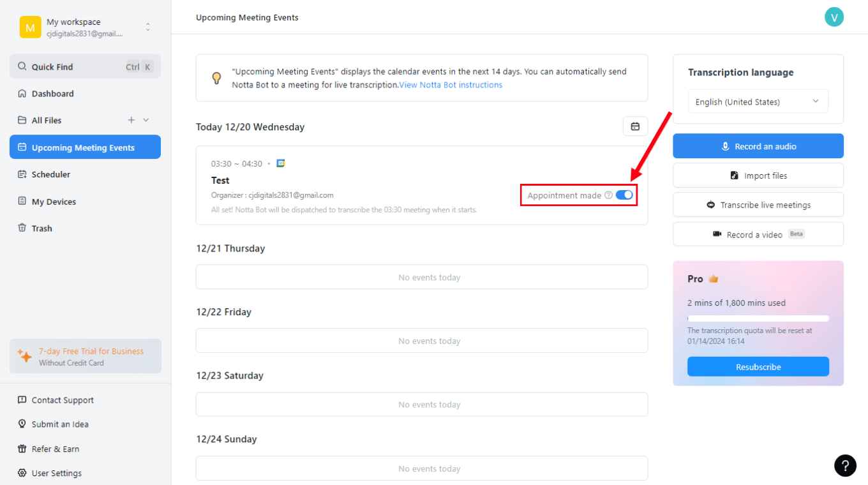Expand the All Files chevron
The width and height of the screenshot is (868, 485).
146,120
